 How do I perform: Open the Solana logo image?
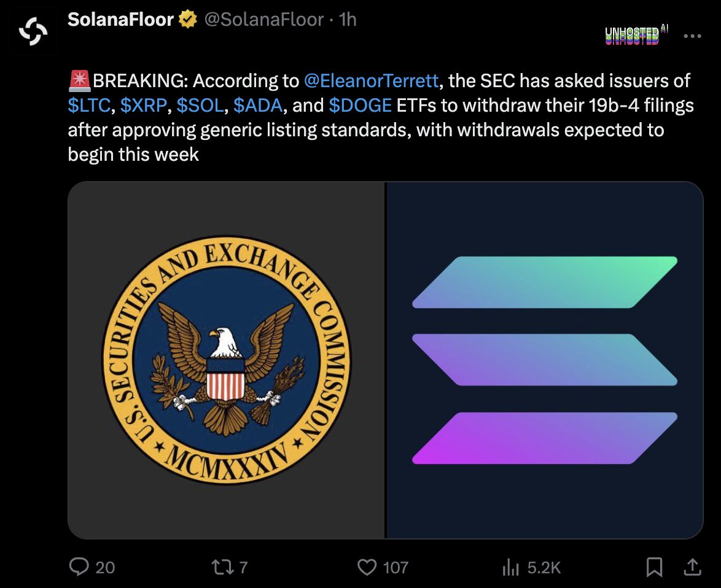[544, 360]
